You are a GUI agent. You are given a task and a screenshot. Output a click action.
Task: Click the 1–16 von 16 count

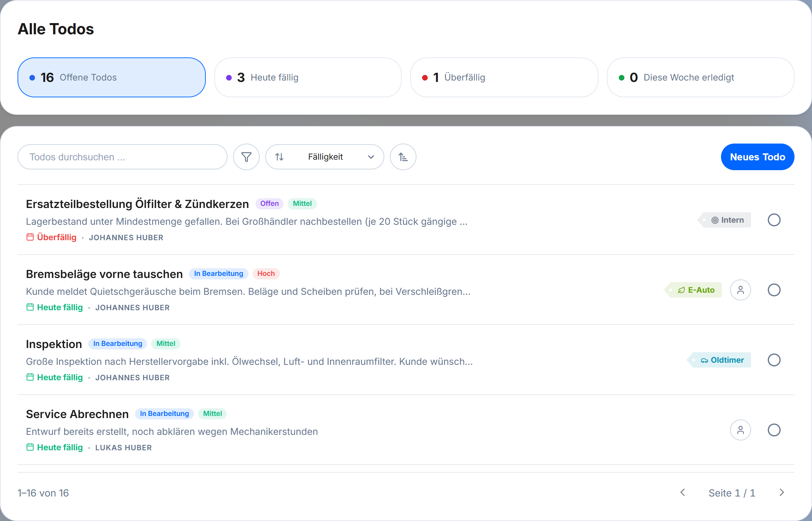coord(43,493)
